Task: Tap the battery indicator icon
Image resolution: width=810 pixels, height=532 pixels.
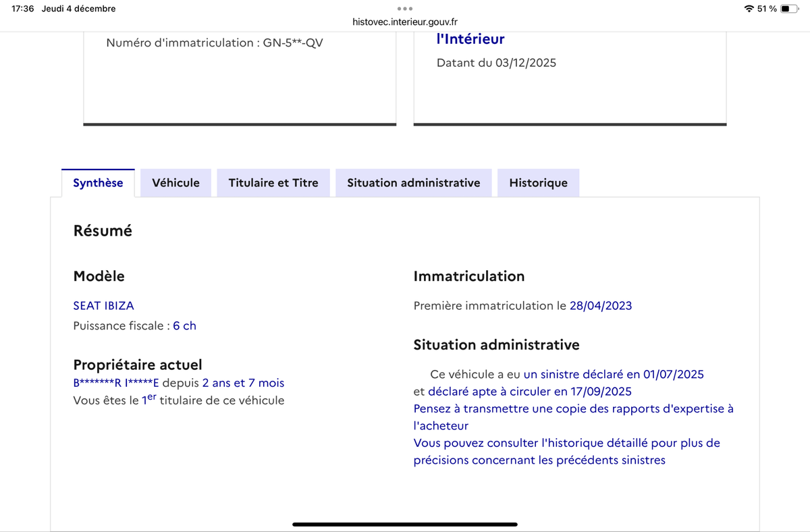Action: (790, 9)
